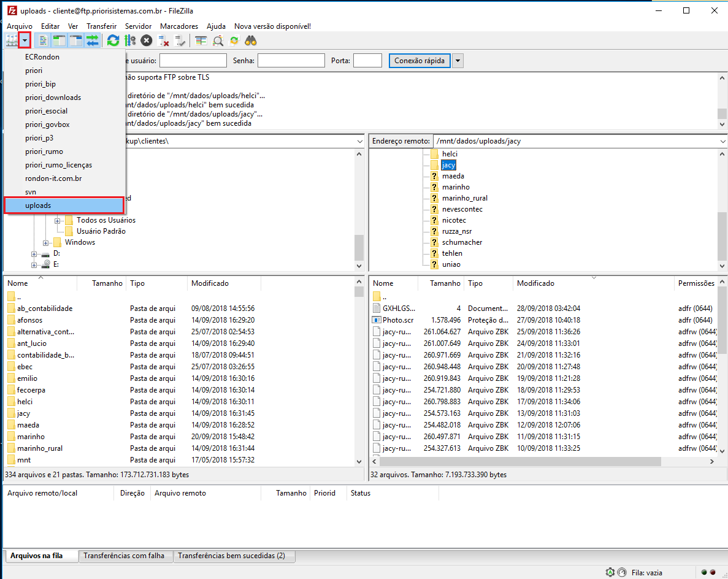The image size is (728, 579).
Task: Open the Site Manager icon
Action: click(x=12, y=41)
